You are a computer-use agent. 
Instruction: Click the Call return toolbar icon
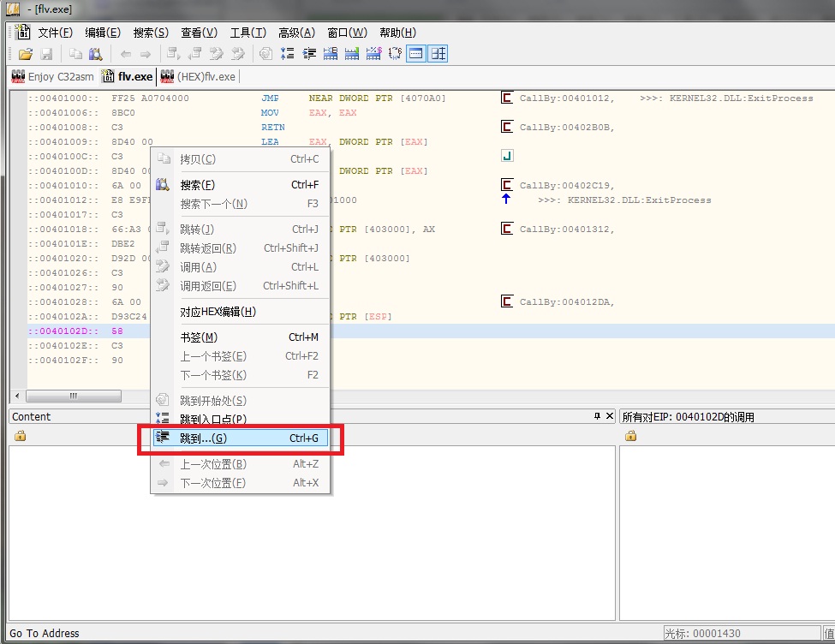tap(237, 54)
